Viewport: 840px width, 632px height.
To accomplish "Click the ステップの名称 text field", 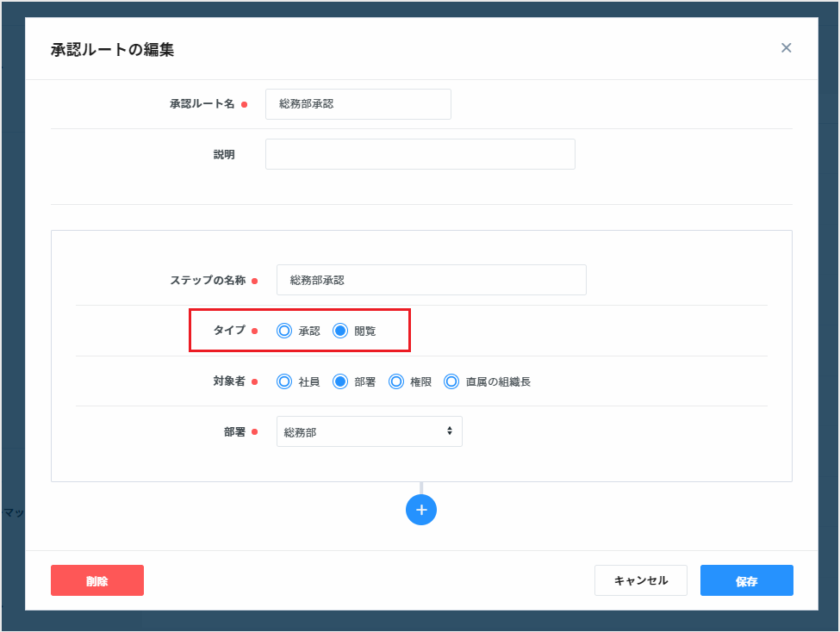I will [431, 280].
